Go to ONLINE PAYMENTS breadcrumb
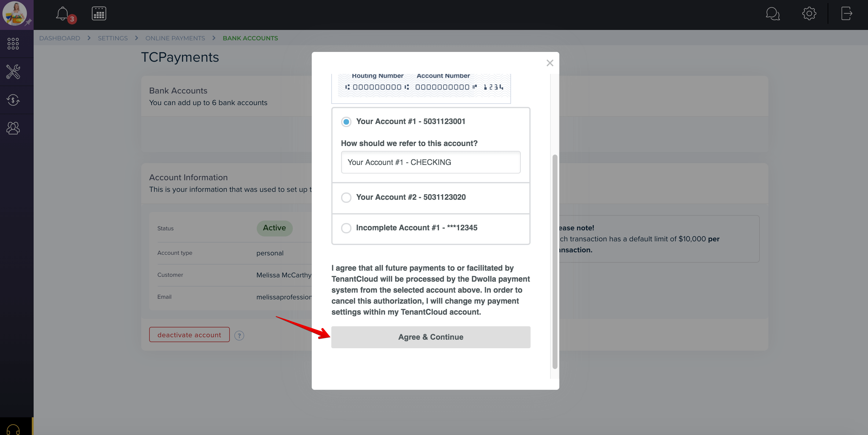The width and height of the screenshot is (868, 435). pos(175,38)
